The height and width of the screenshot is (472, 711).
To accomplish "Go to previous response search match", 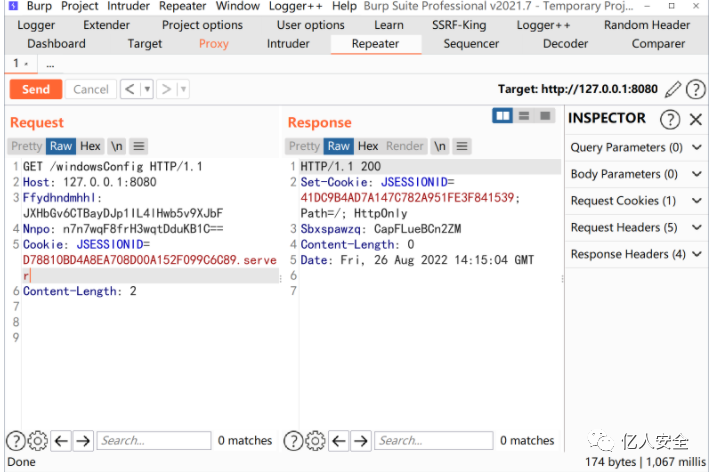I will click(x=339, y=440).
